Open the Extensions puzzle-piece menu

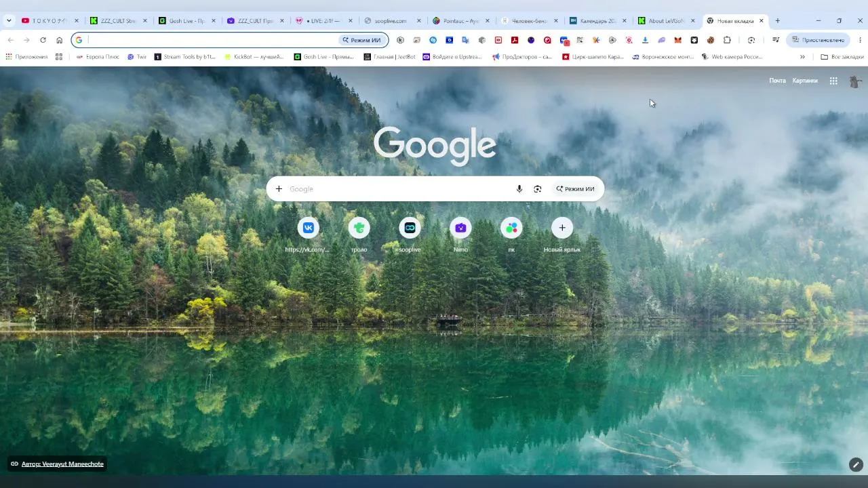coord(727,40)
